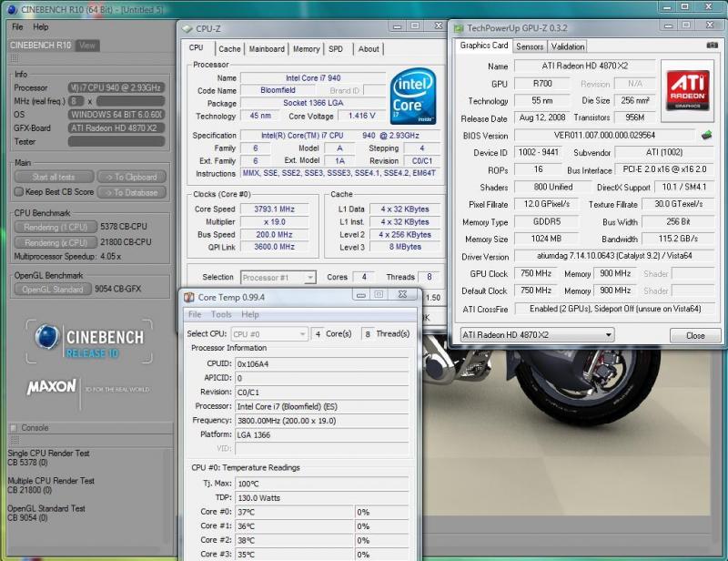Switch to the Cache tab in CPU-Z

[x=229, y=49]
